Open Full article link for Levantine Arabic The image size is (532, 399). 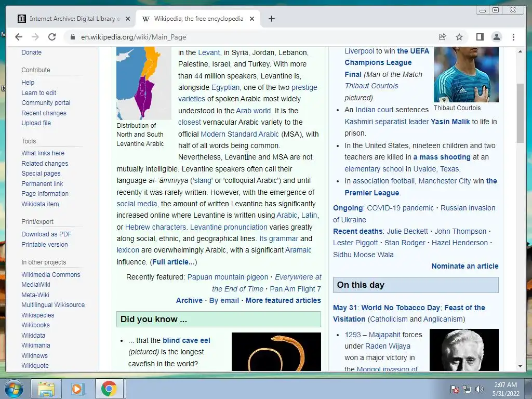click(174, 262)
